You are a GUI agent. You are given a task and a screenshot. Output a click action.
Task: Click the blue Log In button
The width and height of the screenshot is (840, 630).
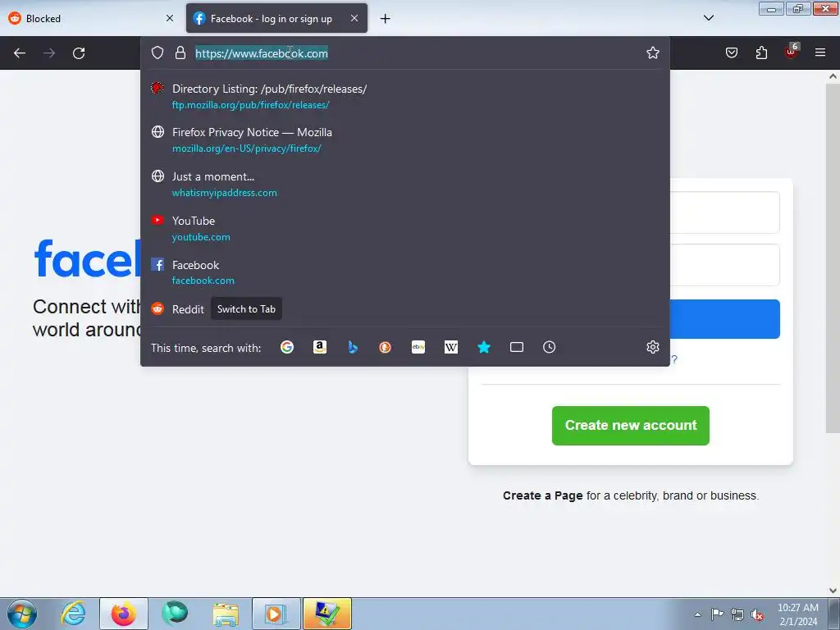725,319
